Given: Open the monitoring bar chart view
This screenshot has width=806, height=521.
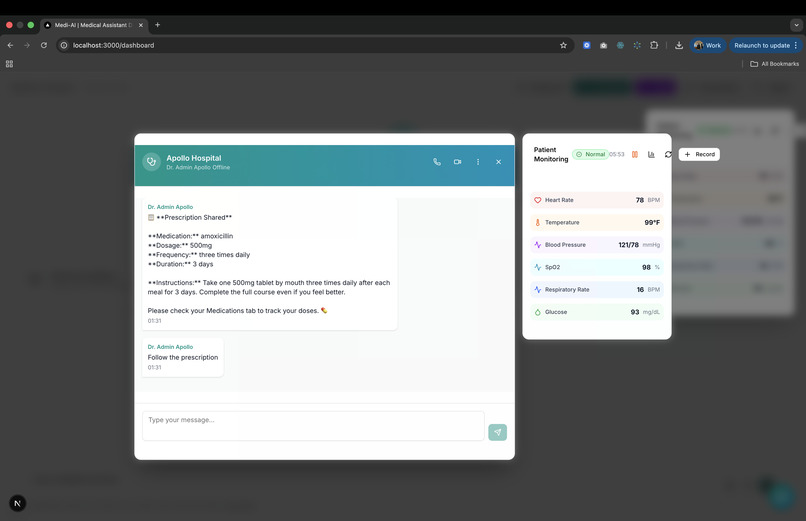Looking at the screenshot, I should pyautogui.click(x=651, y=154).
